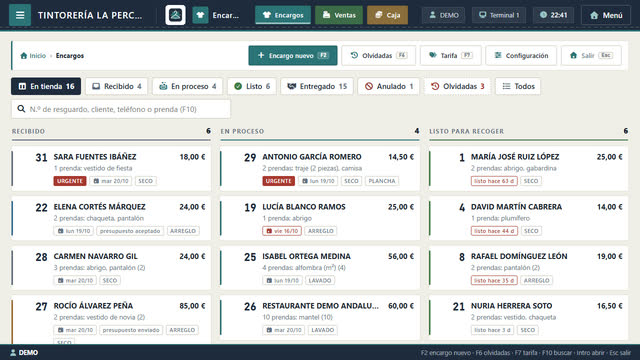Create a new order with Encargo nuevo
Viewport: 640px width, 360px height.
pyautogui.click(x=293, y=56)
